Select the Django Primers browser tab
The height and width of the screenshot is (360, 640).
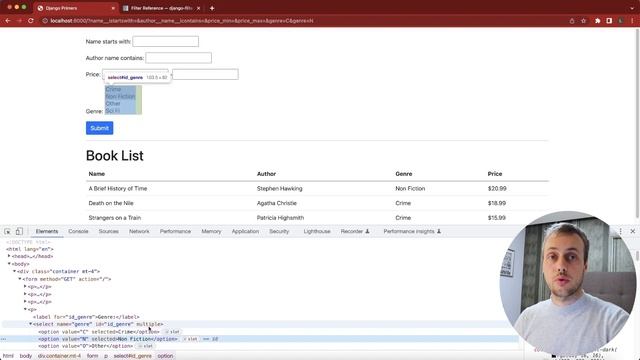(x=76, y=8)
